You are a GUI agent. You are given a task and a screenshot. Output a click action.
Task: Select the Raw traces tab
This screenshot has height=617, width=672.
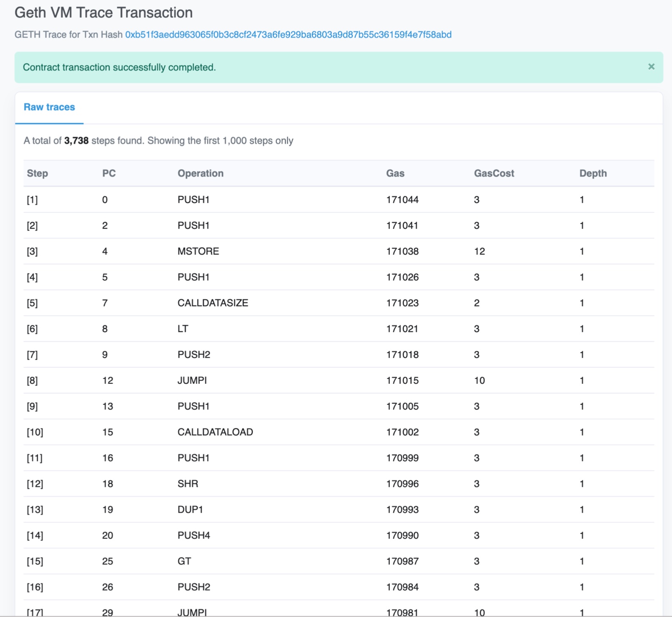[49, 107]
